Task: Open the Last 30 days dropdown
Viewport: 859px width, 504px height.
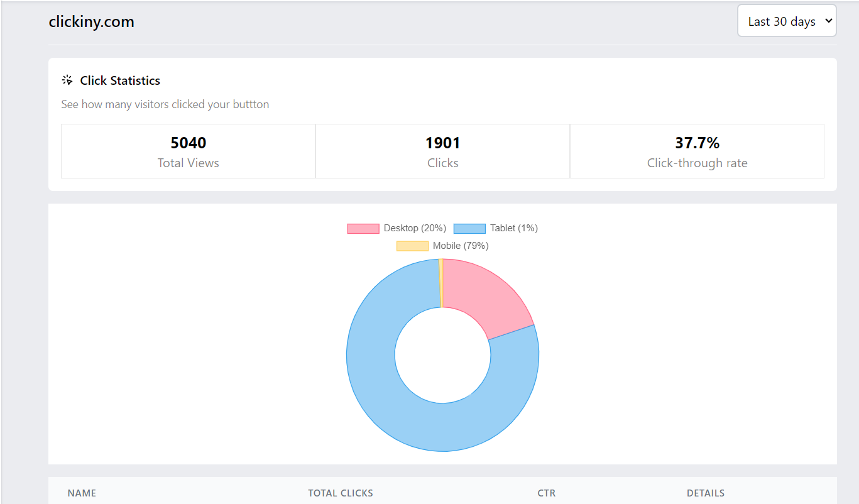Action: coord(787,21)
